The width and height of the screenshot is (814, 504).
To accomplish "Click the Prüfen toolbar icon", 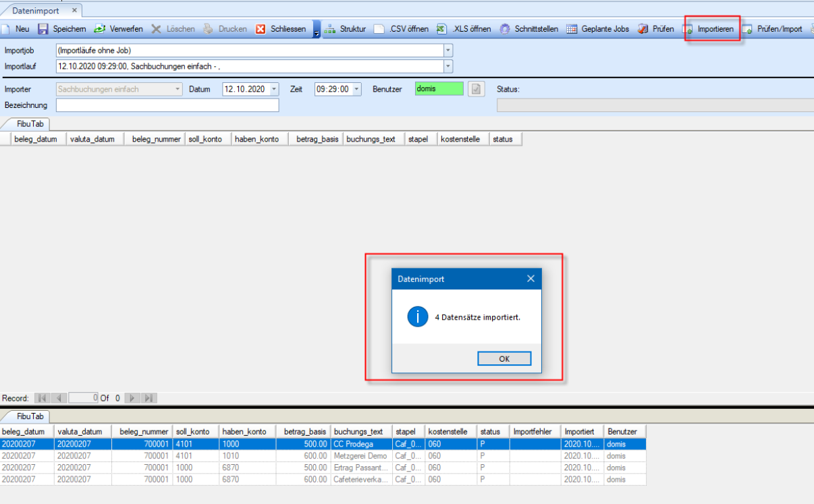I will (643, 29).
